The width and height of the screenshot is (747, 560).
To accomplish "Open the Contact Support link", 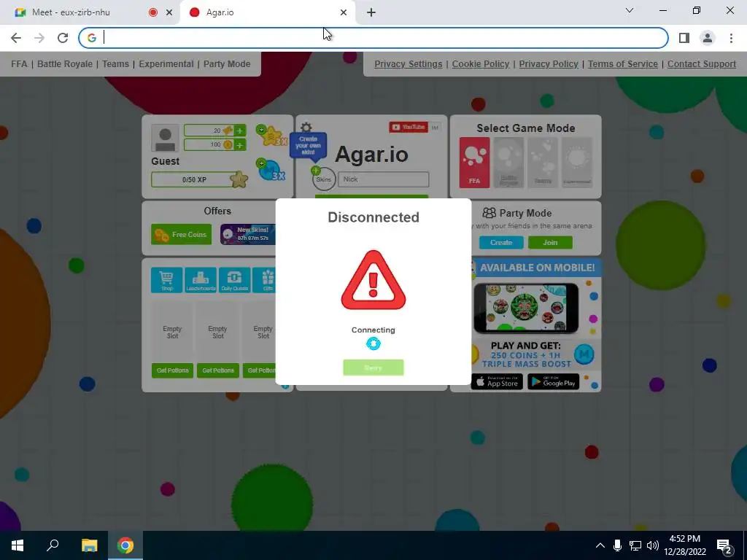I will click(x=702, y=64).
